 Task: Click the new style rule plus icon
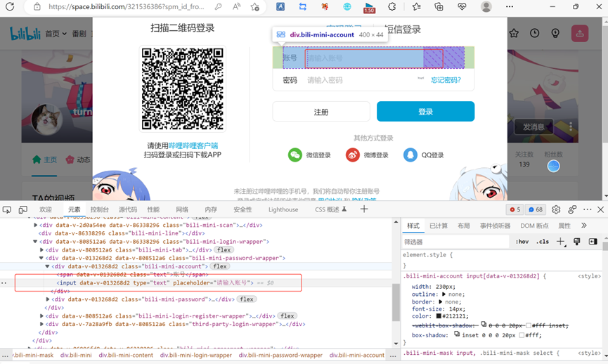(x=561, y=242)
